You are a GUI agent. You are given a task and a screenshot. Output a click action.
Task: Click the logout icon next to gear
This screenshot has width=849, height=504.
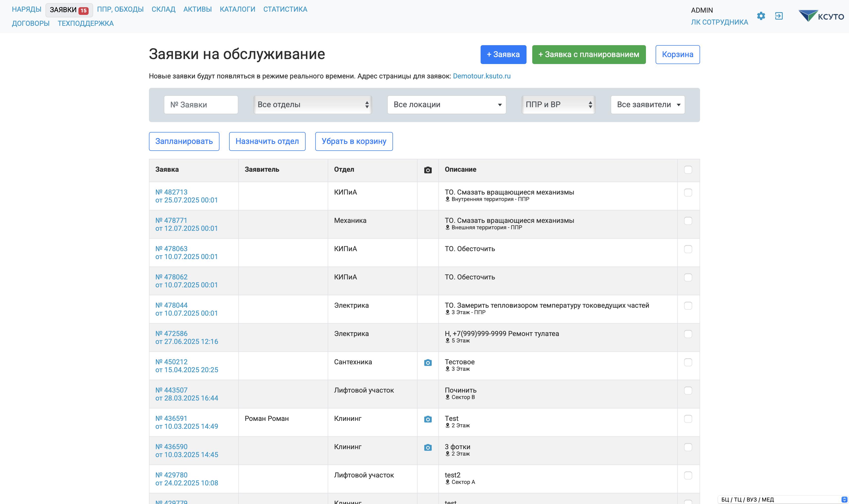click(x=779, y=16)
